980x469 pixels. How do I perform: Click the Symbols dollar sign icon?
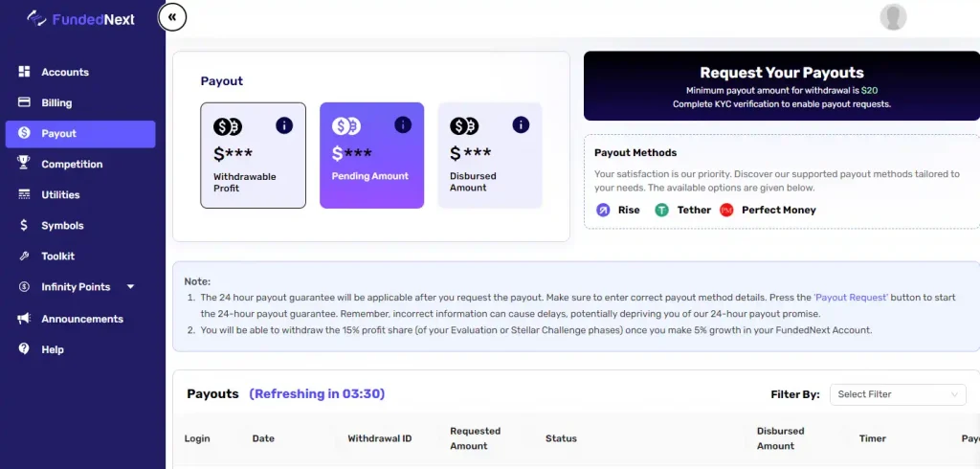pyautogui.click(x=24, y=225)
